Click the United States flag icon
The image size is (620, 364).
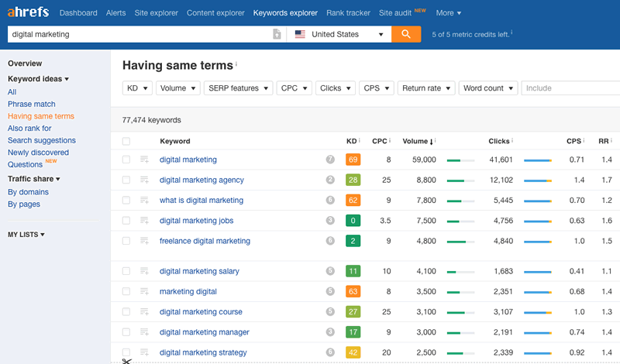[300, 34]
